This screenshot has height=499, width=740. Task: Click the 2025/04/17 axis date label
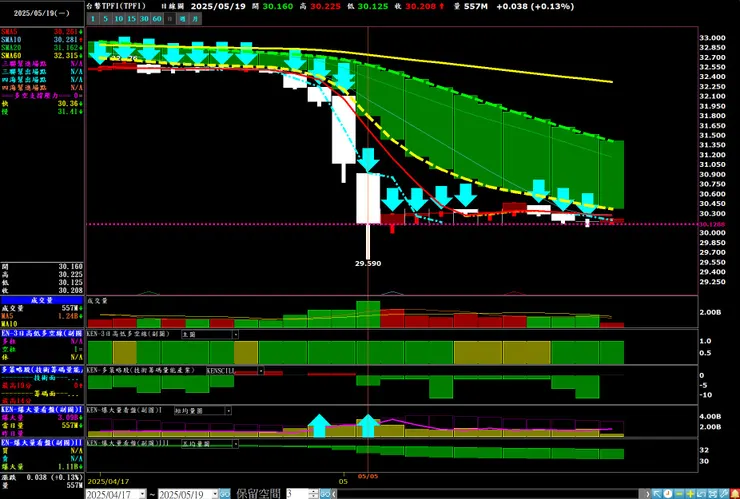coord(108,482)
